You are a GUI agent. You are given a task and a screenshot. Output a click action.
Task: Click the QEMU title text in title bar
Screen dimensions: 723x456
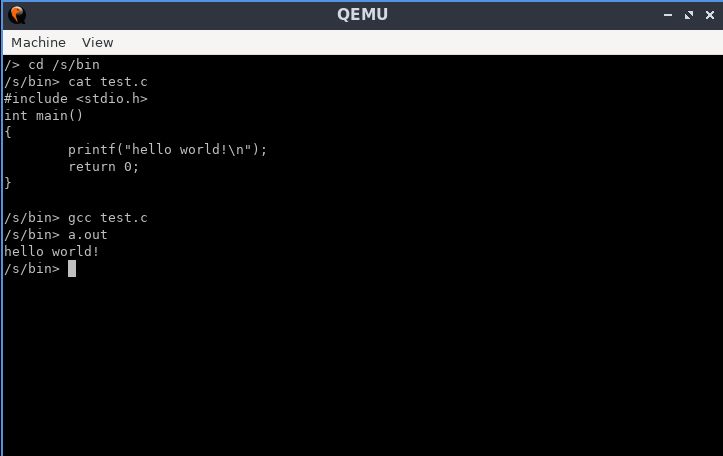click(362, 14)
